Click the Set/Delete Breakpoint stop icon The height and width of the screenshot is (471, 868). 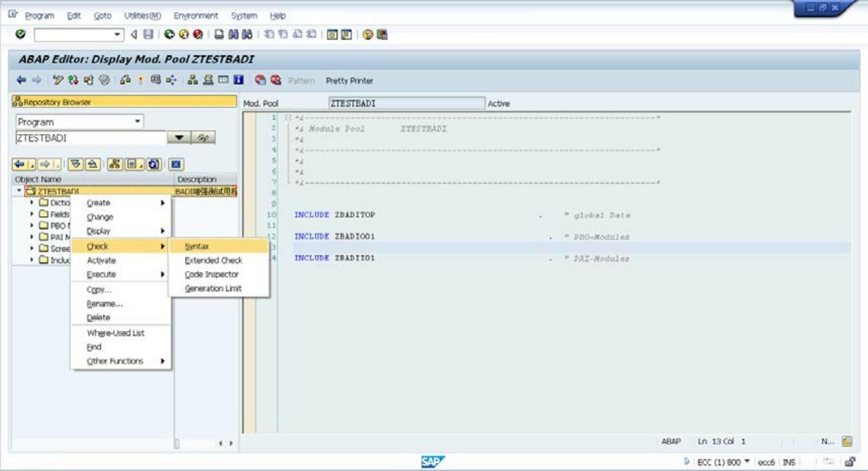pos(260,80)
